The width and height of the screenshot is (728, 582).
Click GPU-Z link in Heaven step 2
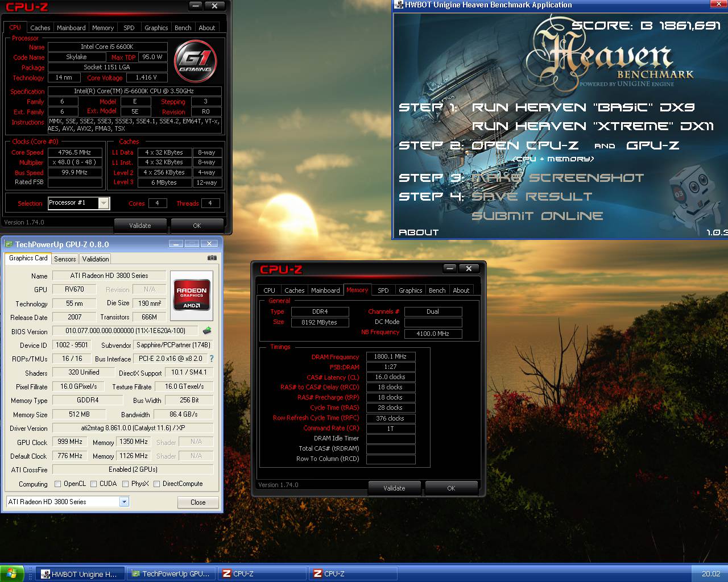[653, 145]
